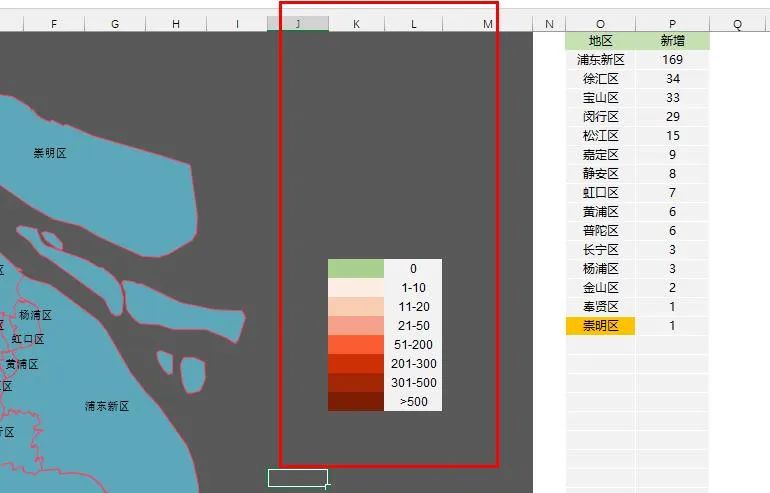Image resolution: width=770 pixels, height=493 pixels.
Task: Select the 闵行区 table cell
Action: 600,116
